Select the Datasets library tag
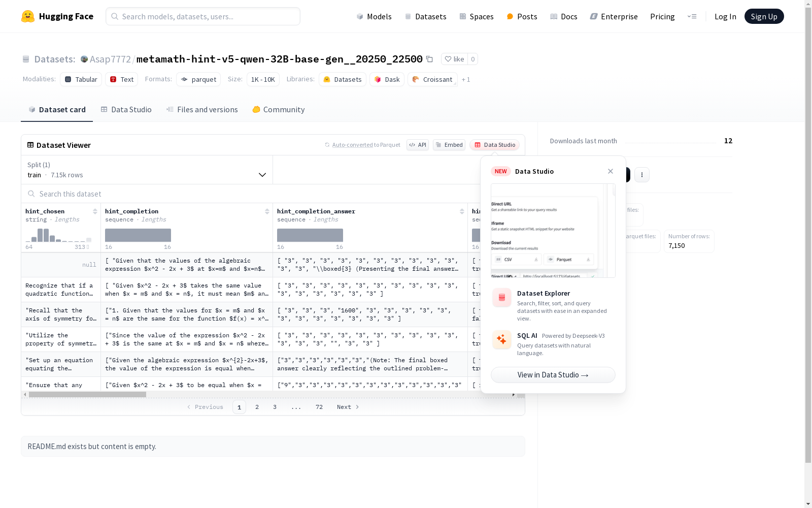This screenshot has height=508, width=812. 343,79
